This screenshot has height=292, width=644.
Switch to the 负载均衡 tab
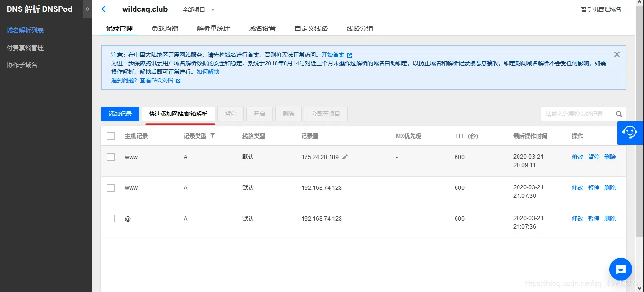point(164,28)
